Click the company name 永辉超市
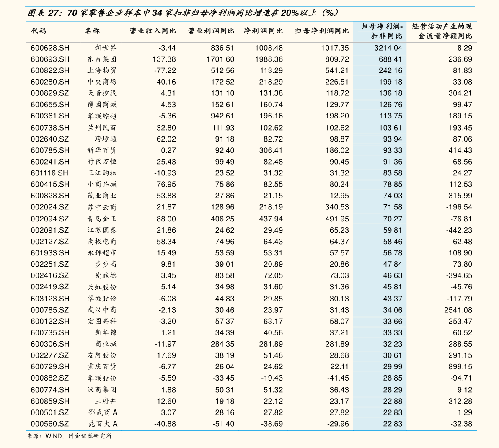This screenshot has height=448, width=499. (102, 253)
